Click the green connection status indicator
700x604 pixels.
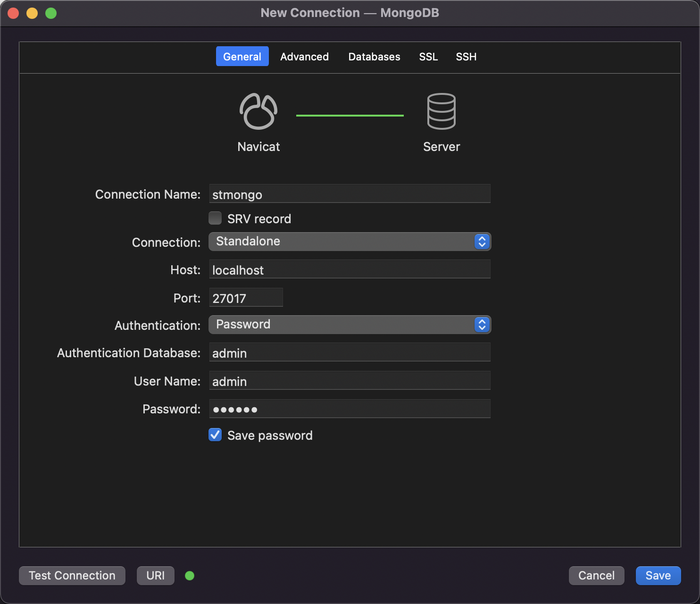pyautogui.click(x=190, y=576)
